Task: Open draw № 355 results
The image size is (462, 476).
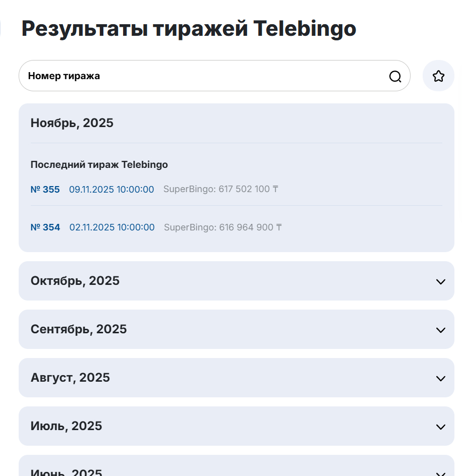Action: [x=45, y=190]
